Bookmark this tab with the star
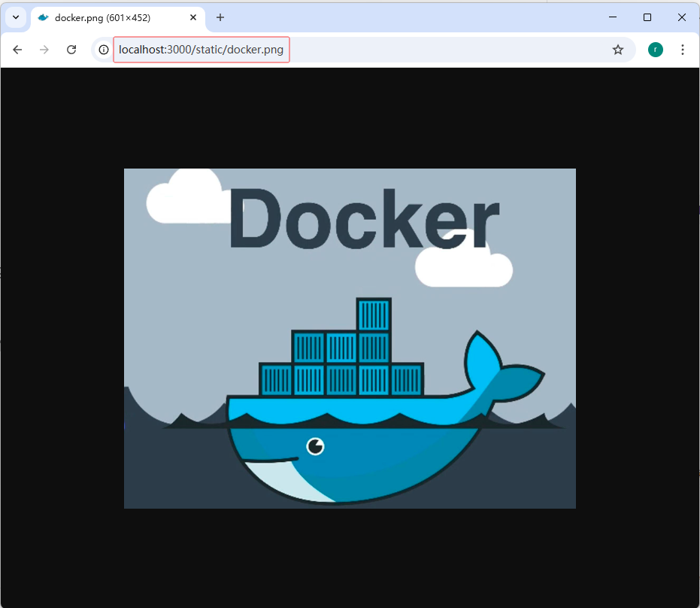Screen dimensions: 700x608 pos(618,50)
